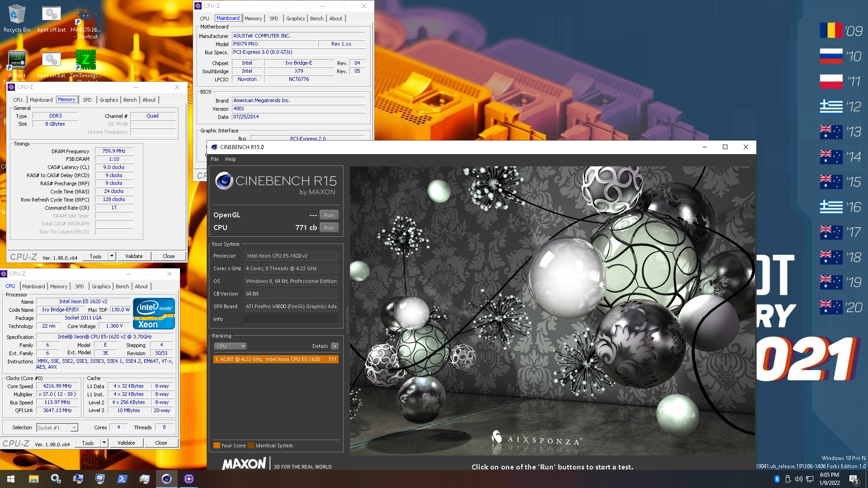
Task: Click the Safely Remove Hardware tray icon
Action: pos(788,479)
